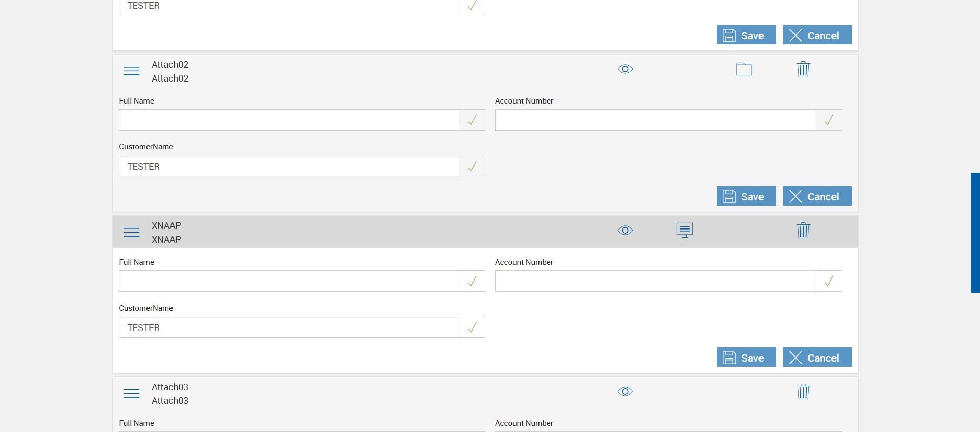This screenshot has height=432, width=980.
Task: Click the hamburger lines icon beside Attach03
Action: [x=131, y=393]
